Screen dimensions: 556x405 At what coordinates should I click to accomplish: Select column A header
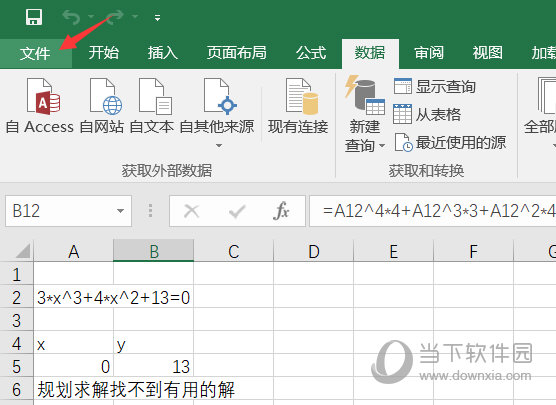[x=73, y=252]
